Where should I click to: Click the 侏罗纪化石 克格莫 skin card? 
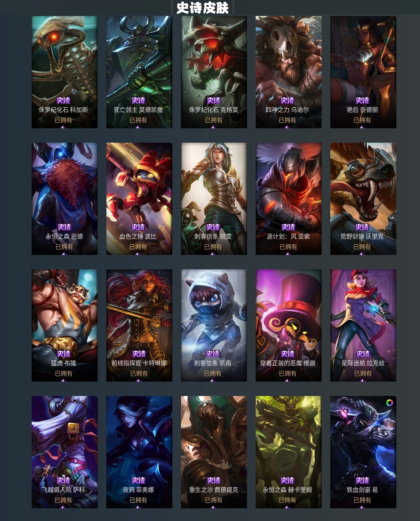214,72
